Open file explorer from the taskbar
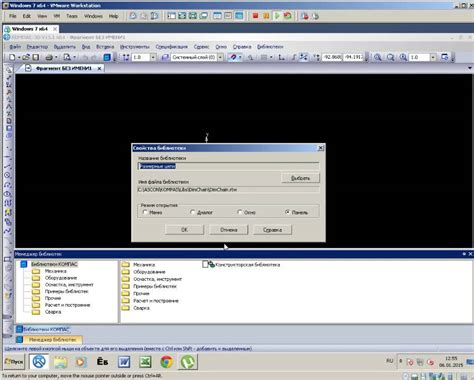This screenshot has width=474, height=380. pyautogui.click(x=60, y=362)
